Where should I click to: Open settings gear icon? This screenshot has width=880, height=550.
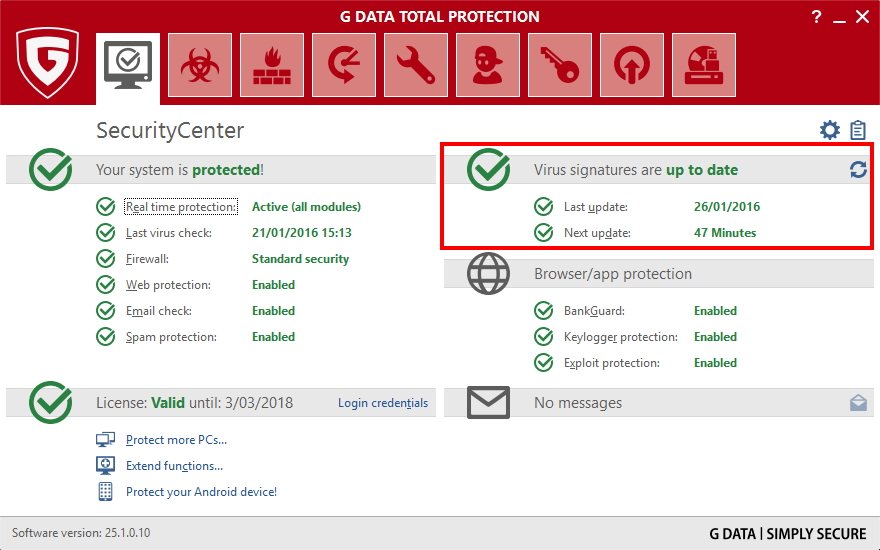829,130
